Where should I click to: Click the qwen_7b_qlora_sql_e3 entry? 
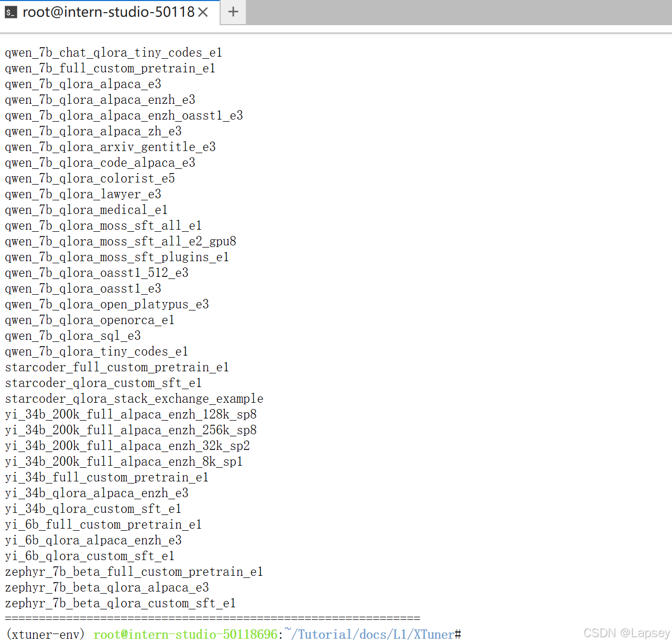point(73,336)
